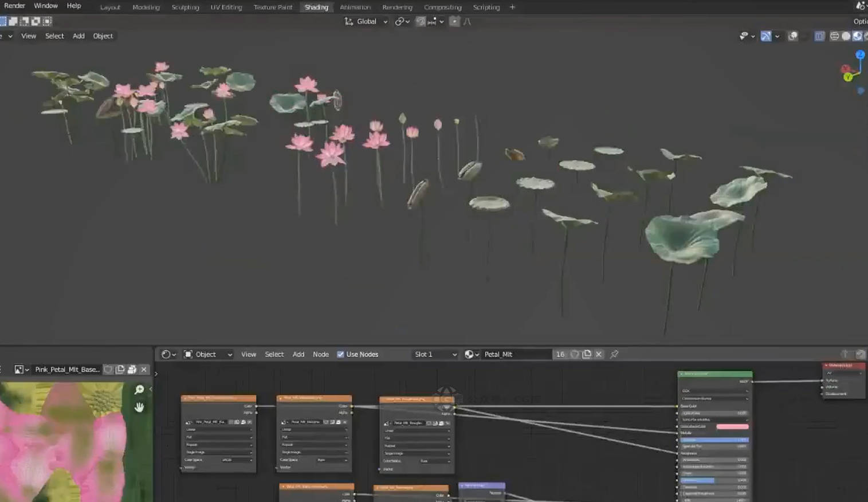
Task: Select material preview shading mode
Action: (x=857, y=36)
